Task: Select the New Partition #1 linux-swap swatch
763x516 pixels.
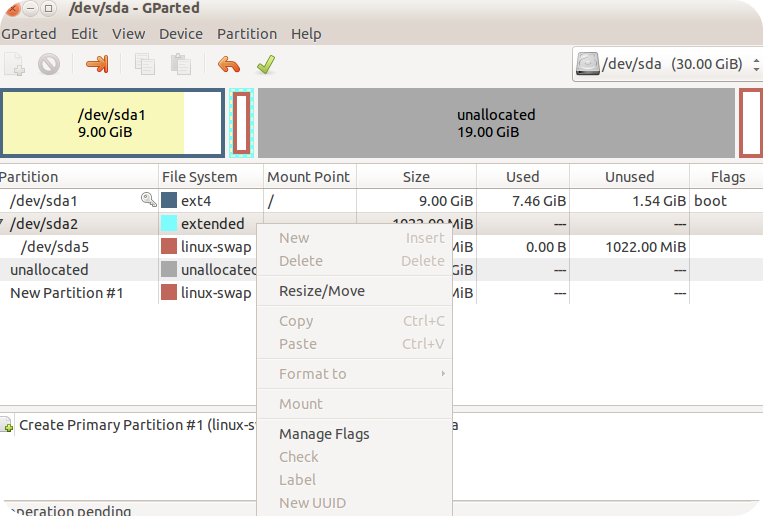Action: [x=169, y=292]
